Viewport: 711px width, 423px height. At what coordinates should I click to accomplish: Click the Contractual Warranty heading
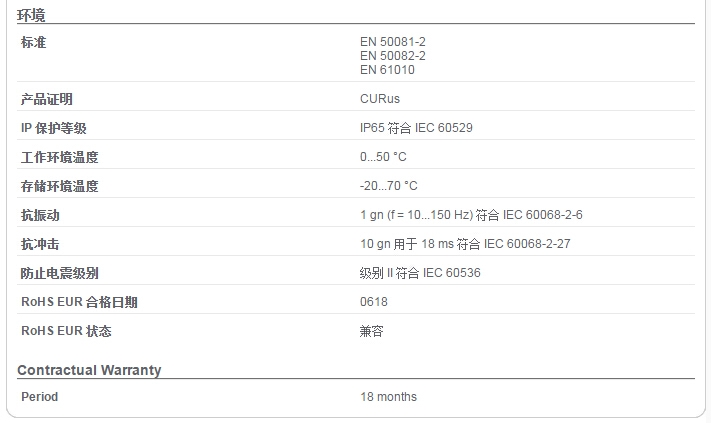pyautogui.click(x=89, y=370)
